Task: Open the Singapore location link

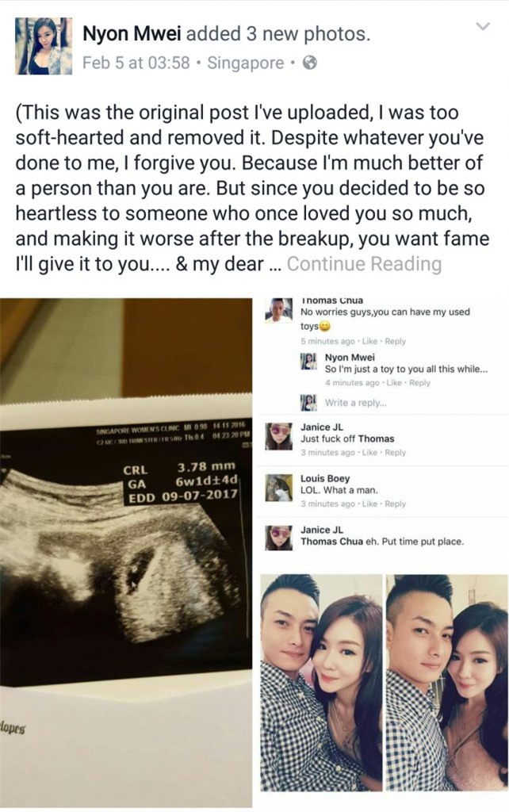Action: 246,63
